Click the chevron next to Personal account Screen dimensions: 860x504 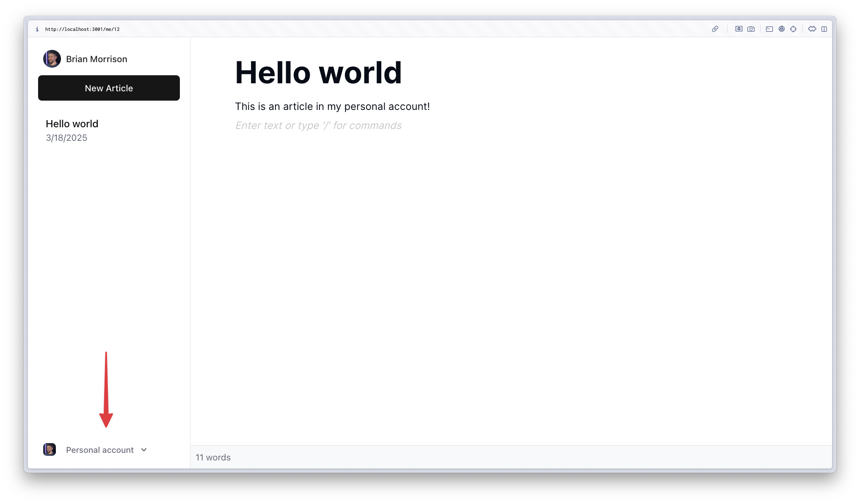pos(144,450)
